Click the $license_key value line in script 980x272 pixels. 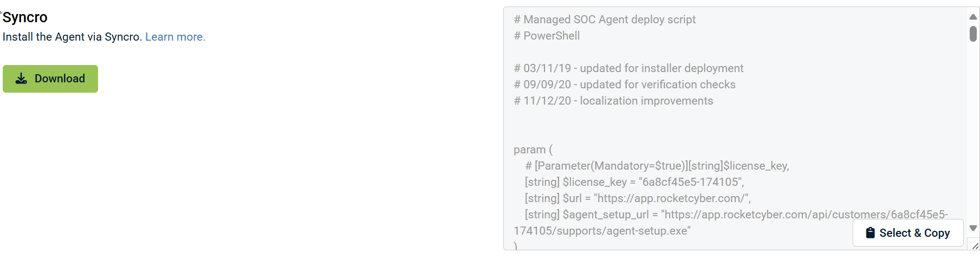(634, 182)
